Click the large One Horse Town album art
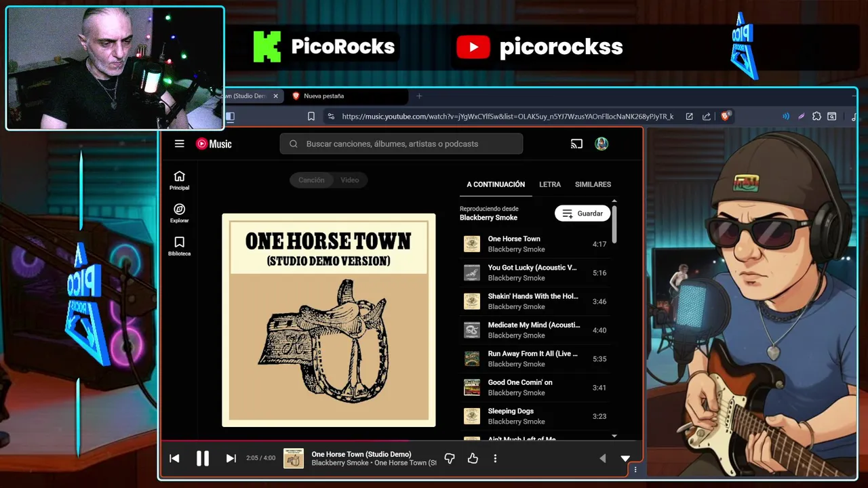This screenshot has width=868, height=488. click(329, 320)
